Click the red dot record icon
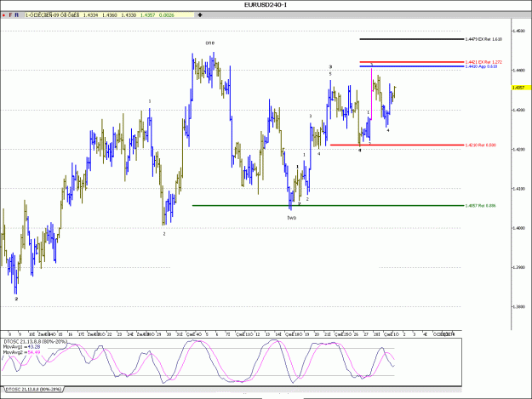 3,15
